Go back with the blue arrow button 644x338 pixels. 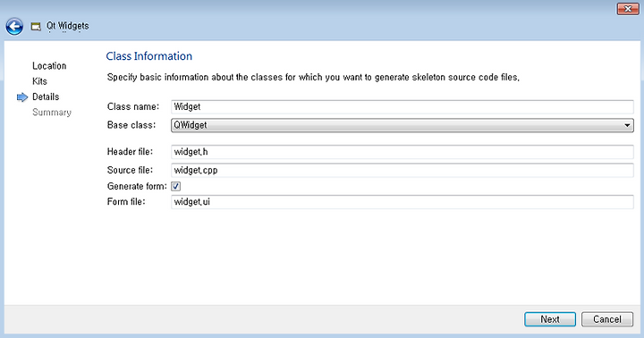point(14,27)
